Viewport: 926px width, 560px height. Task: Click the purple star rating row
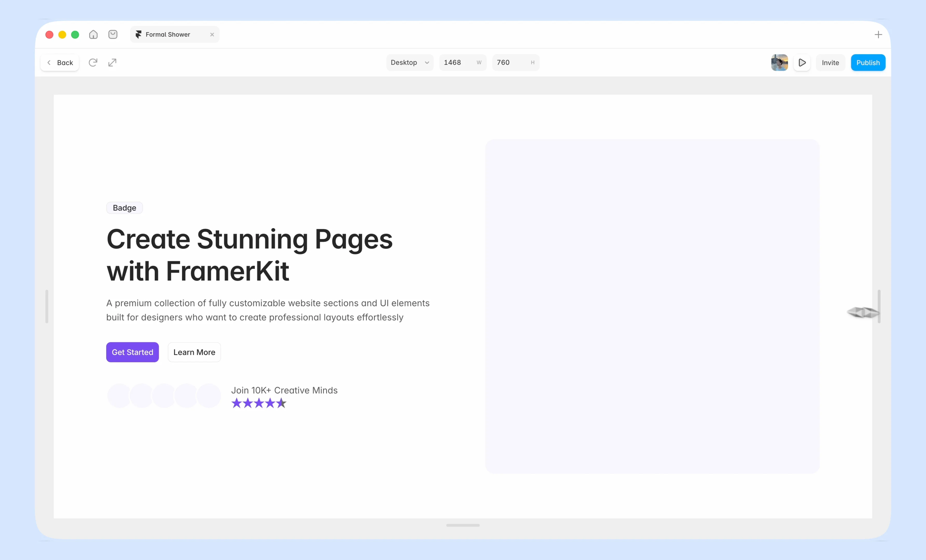259,403
